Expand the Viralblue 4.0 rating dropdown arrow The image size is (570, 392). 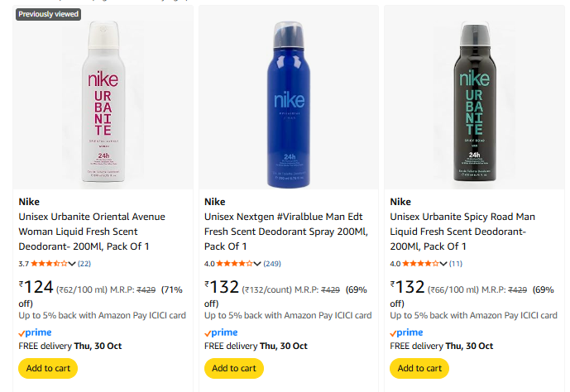pyautogui.click(x=258, y=264)
